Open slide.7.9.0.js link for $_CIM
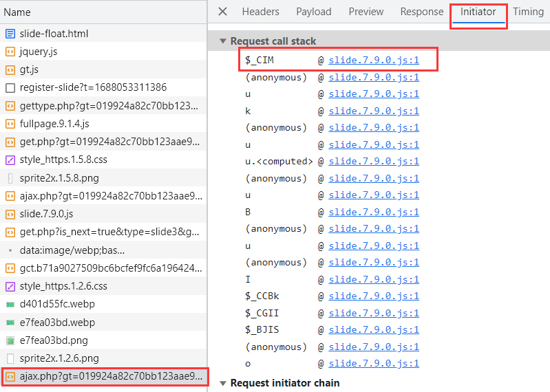 373,61
